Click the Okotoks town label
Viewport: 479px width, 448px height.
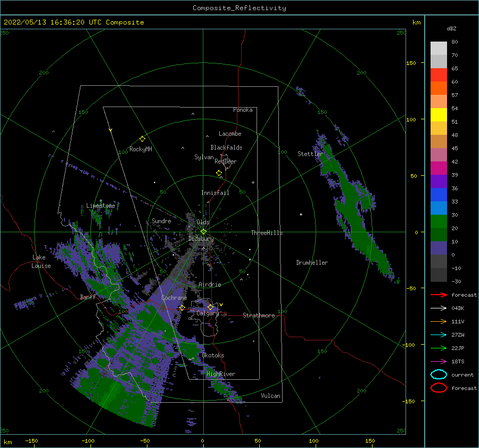(213, 355)
